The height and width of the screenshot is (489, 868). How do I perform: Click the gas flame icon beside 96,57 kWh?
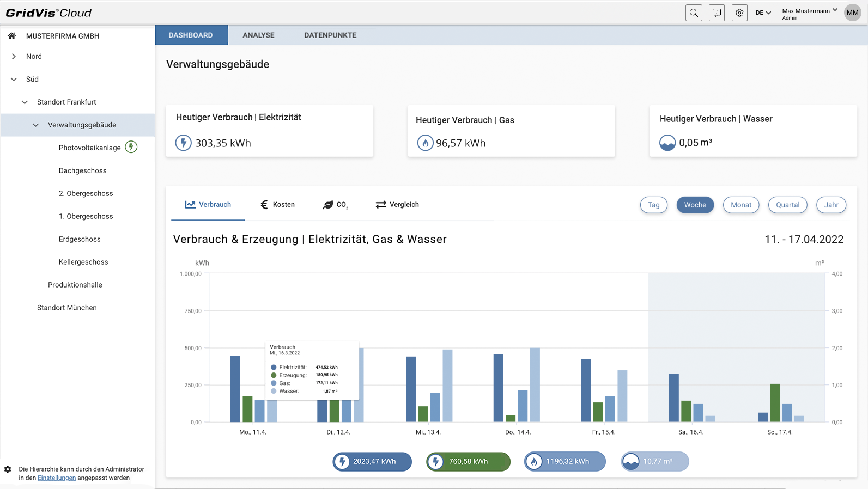point(425,143)
